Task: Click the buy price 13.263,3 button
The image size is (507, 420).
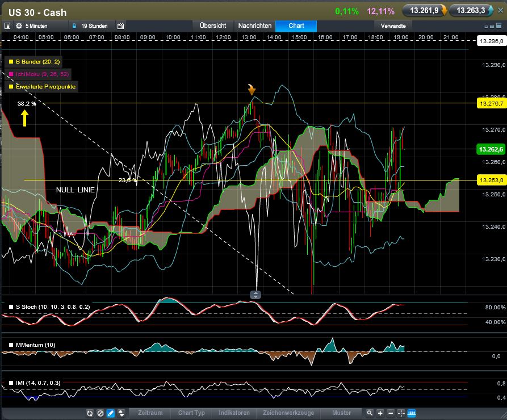Action: (471, 11)
